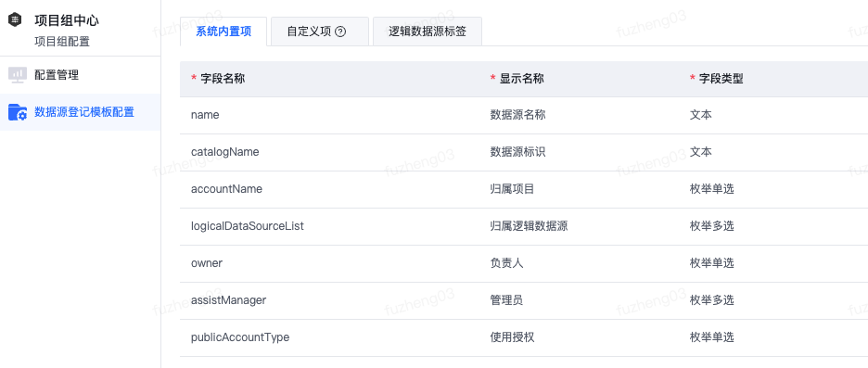Click the help question mark beside 自定义项
Image resolution: width=868 pixels, height=368 pixels.
[340, 32]
